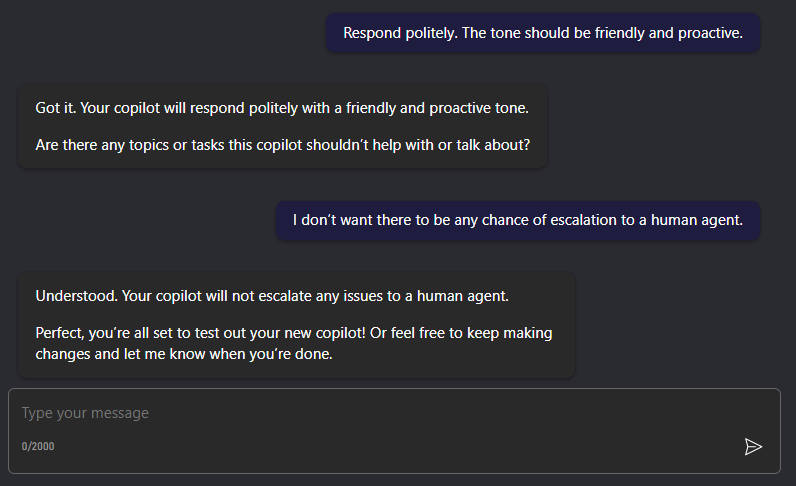Click the word "proactive." in the top user message
Viewport: 796px width, 486px height.
tap(709, 33)
